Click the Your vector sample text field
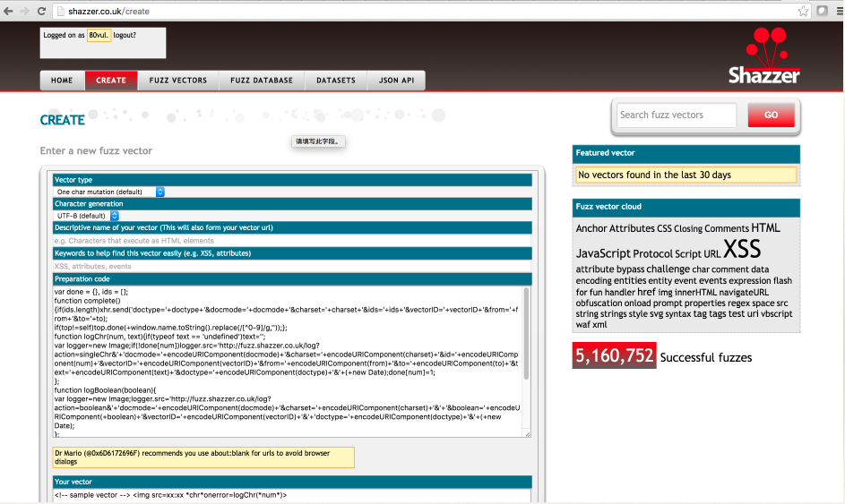The image size is (845, 504). [x=292, y=495]
